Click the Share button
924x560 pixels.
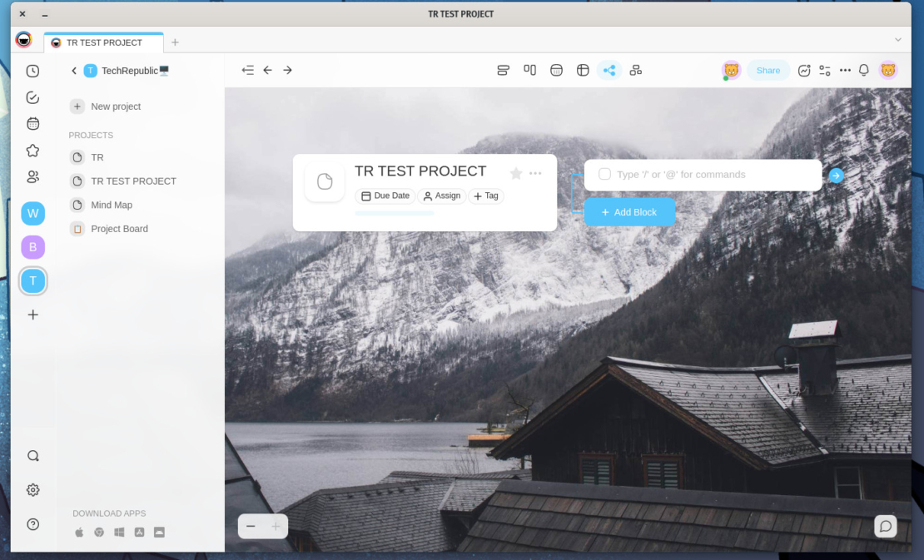[768, 70]
